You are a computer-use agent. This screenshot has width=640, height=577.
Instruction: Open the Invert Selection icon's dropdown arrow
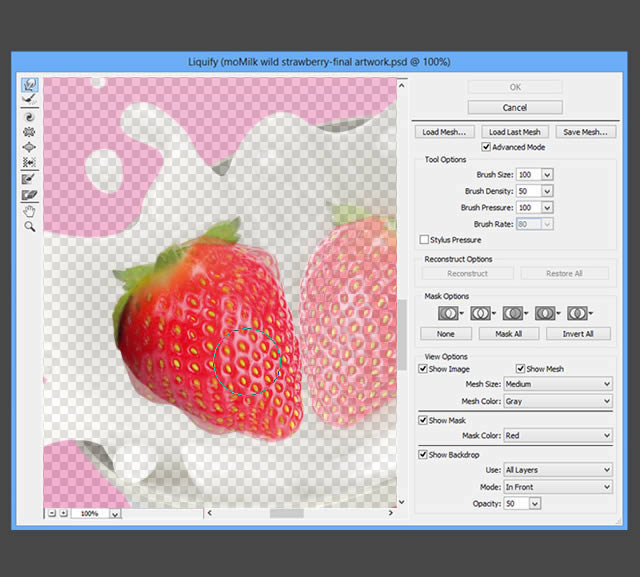point(591,313)
